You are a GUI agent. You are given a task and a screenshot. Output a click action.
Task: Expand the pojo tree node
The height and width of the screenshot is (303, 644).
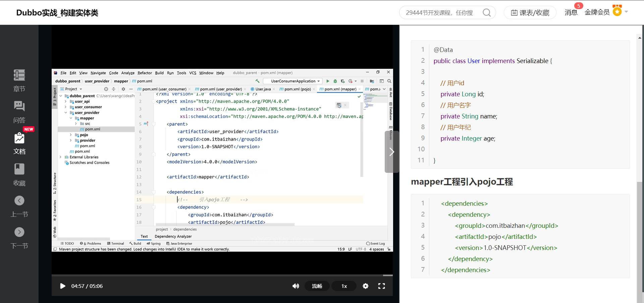pos(71,135)
